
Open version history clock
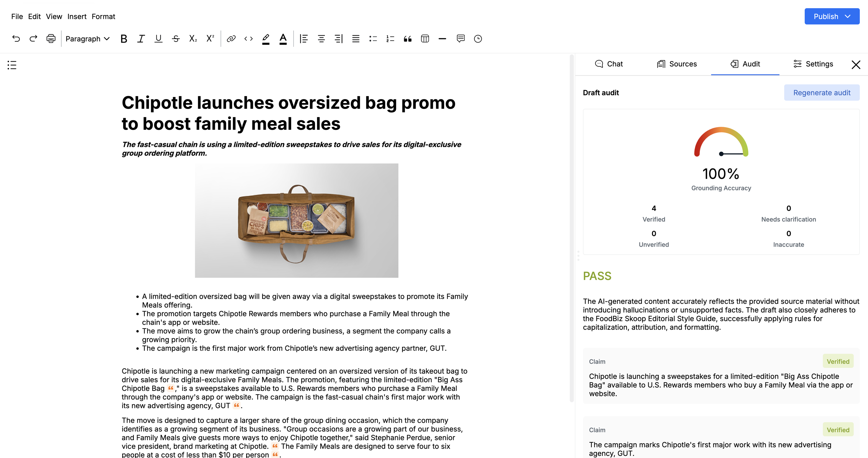coord(478,39)
